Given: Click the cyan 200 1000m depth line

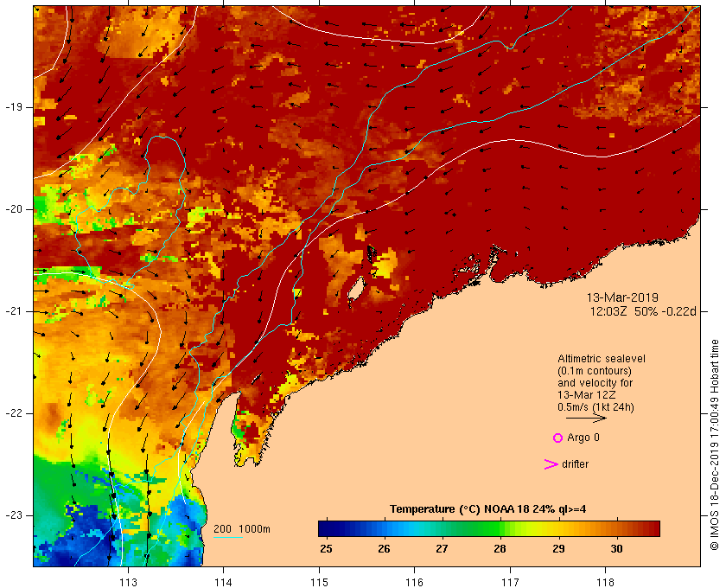Looking at the screenshot, I should [x=228, y=538].
